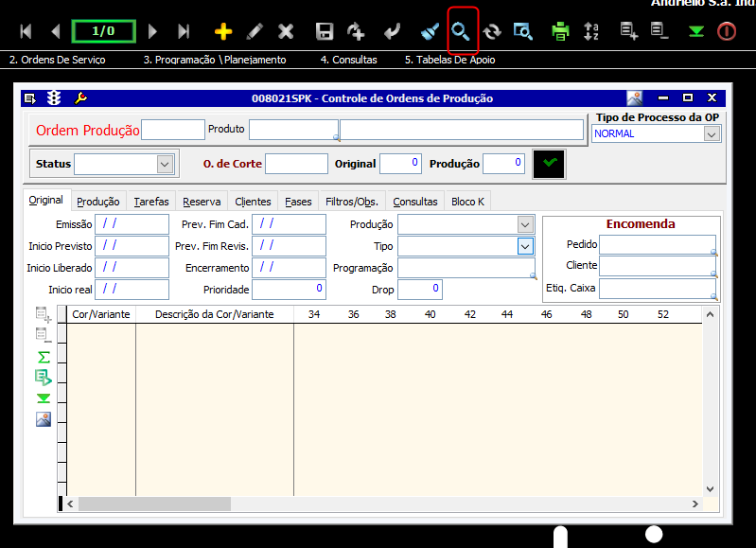Open the Clientes tab
The image size is (756, 548).
(x=254, y=202)
